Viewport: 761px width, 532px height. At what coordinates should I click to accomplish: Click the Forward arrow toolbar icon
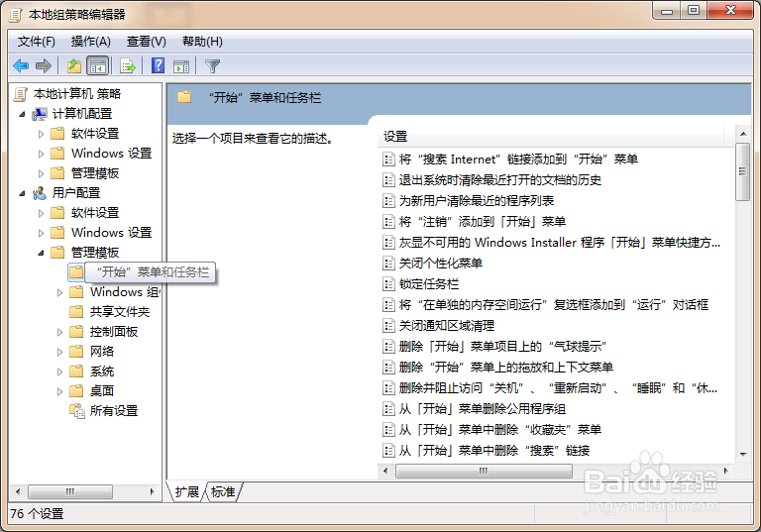pyautogui.click(x=44, y=65)
